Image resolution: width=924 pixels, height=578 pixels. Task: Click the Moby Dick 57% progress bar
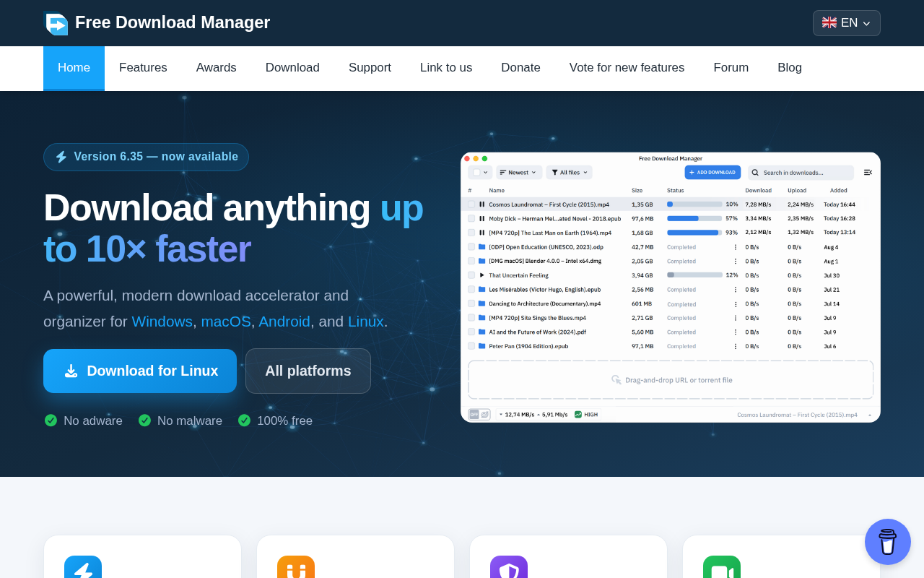694,218
